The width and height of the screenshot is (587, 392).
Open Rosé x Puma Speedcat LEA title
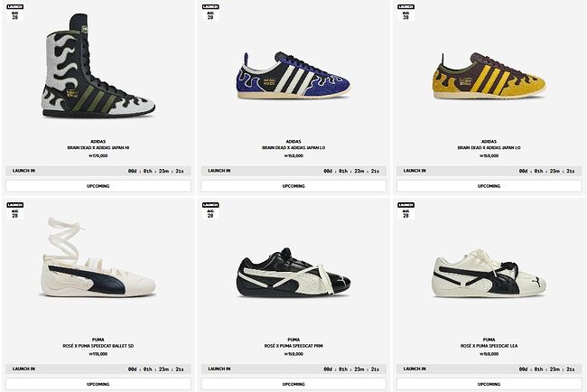489,346
